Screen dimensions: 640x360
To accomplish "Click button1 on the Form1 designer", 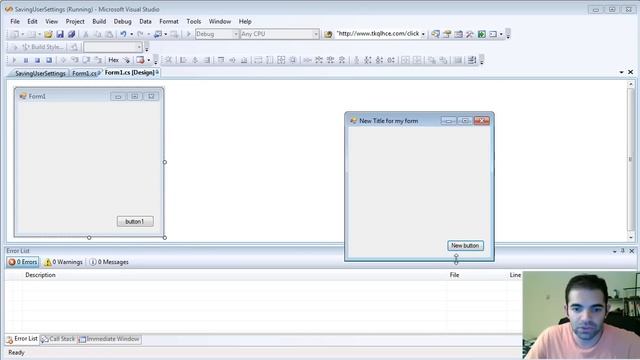I will pos(135,221).
